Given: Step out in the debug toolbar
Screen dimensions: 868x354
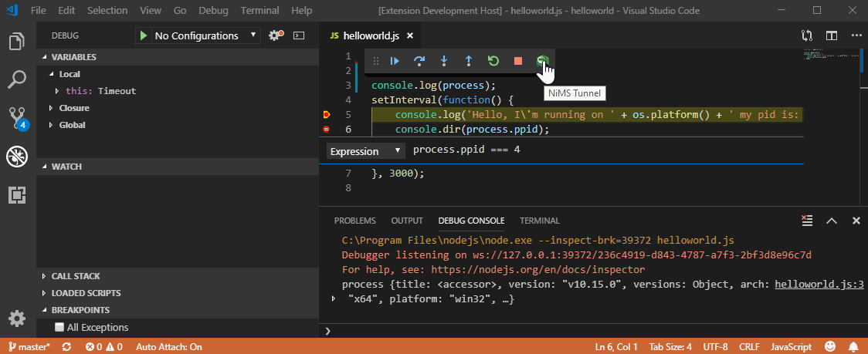Looking at the screenshot, I should click(468, 62).
